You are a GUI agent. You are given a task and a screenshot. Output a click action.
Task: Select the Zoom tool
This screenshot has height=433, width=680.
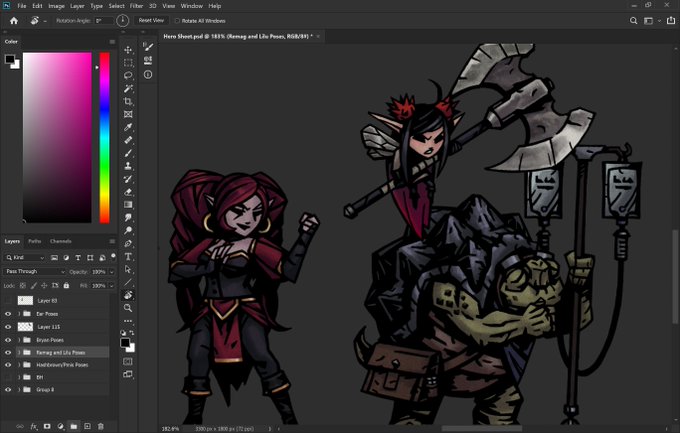128,308
